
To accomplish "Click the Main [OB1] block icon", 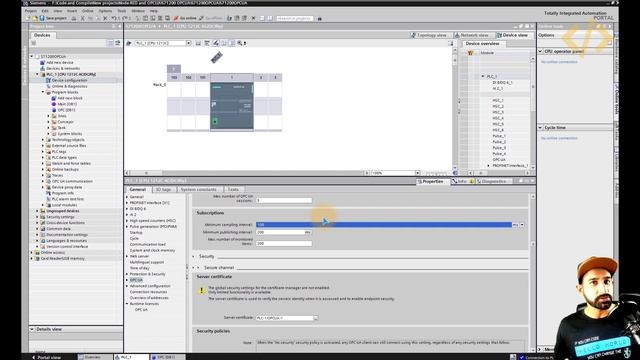I will [54, 104].
